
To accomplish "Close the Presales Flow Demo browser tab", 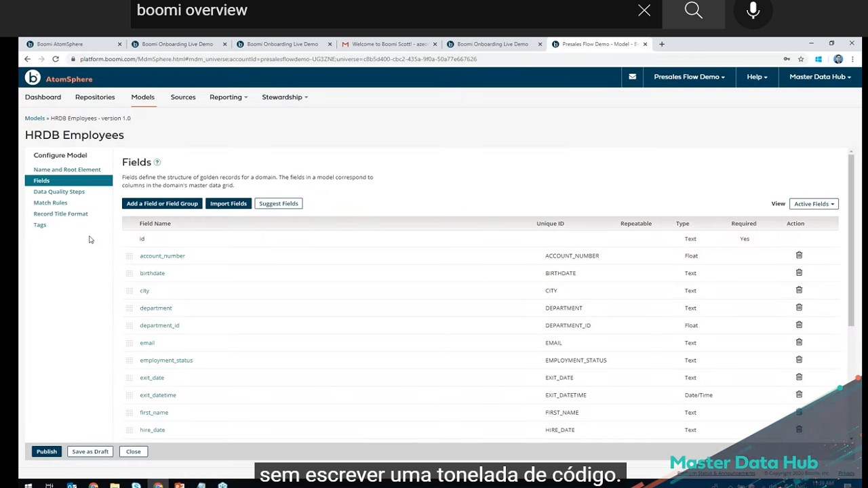I will pyautogui.click(x=645, y=44).
